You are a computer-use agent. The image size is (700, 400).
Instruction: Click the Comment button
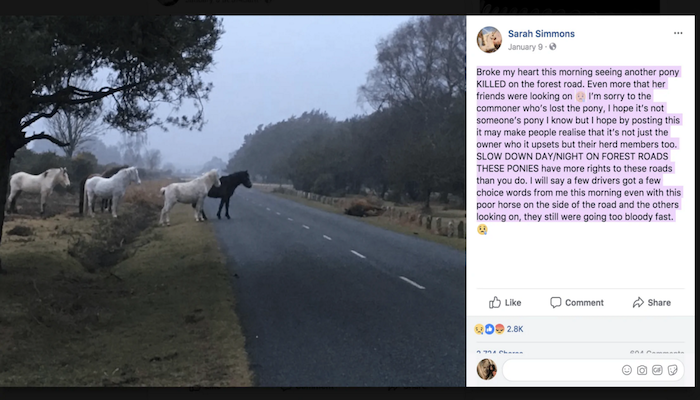pyautogui.click(x=577, y=303)
